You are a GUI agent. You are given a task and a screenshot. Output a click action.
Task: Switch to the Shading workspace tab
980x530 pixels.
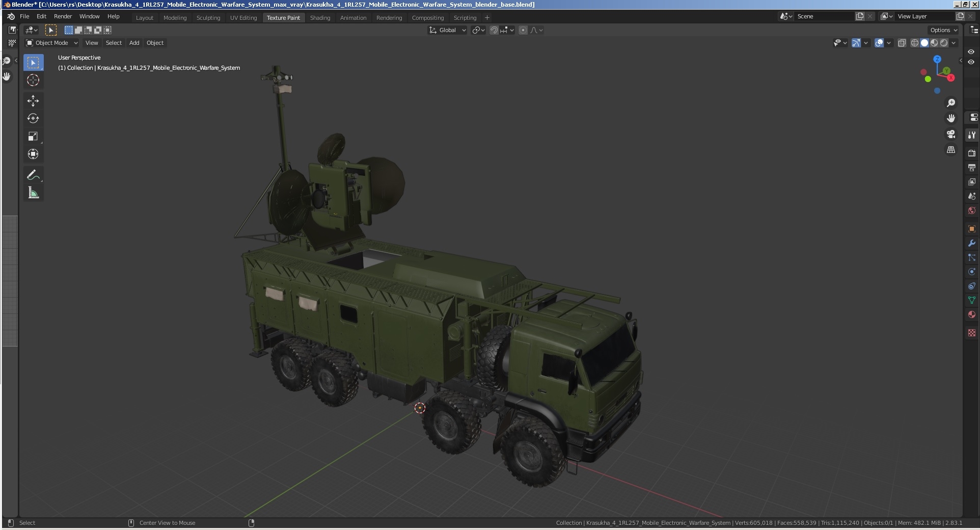(320, 17)
